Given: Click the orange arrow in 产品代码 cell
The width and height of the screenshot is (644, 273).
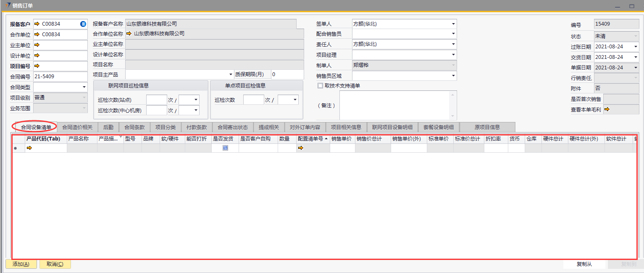Looking at the screenshot, I should click(29, 148).
